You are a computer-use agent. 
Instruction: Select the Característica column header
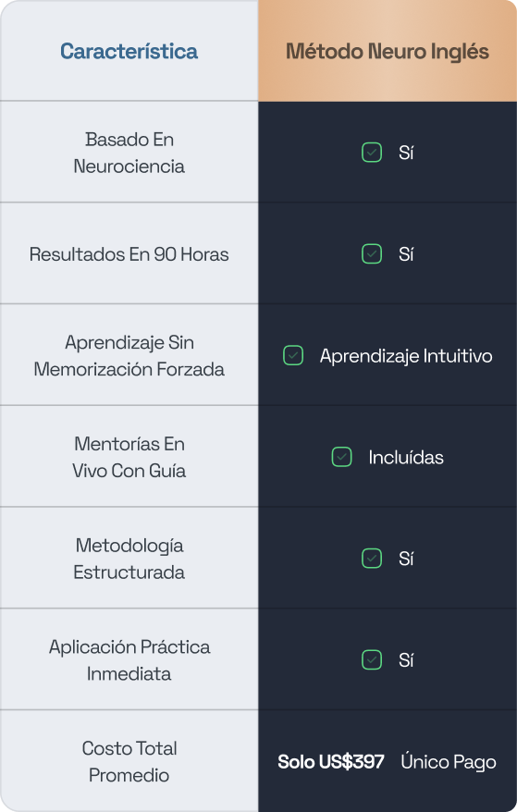(129, 51)
